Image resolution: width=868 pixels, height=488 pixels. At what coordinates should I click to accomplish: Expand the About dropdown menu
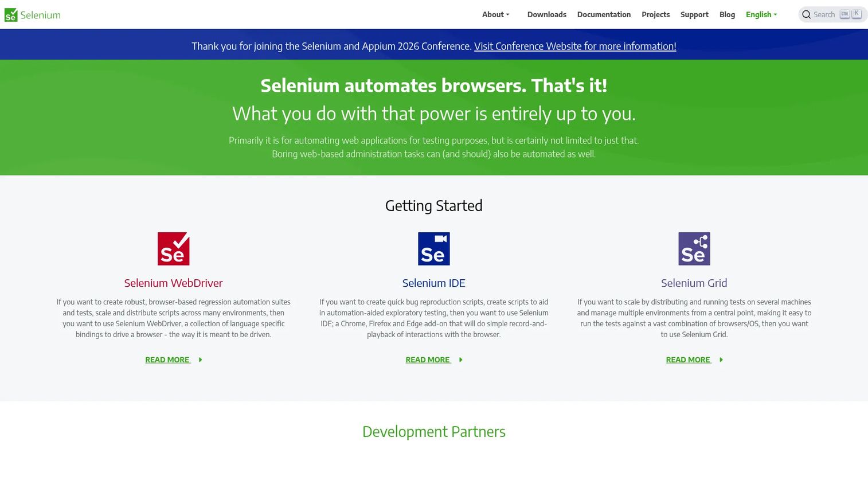pyautogui.click(x=496, y=15)
